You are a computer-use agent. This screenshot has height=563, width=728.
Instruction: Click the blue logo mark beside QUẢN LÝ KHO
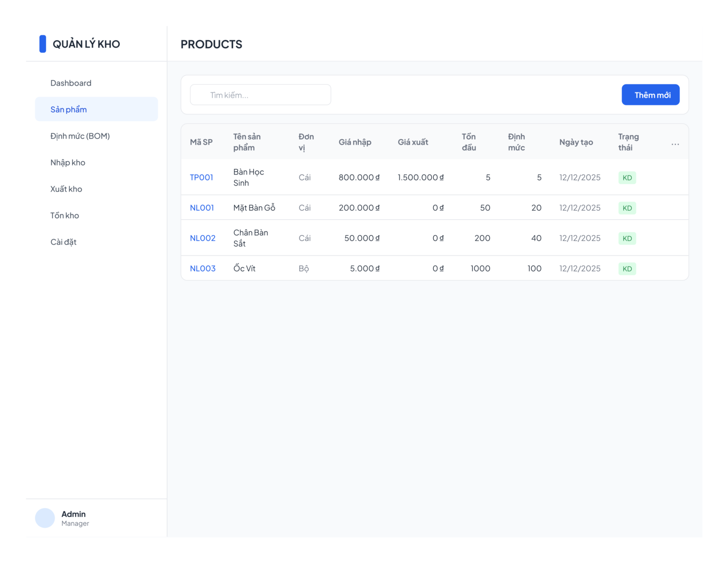(x=43, y=44)
